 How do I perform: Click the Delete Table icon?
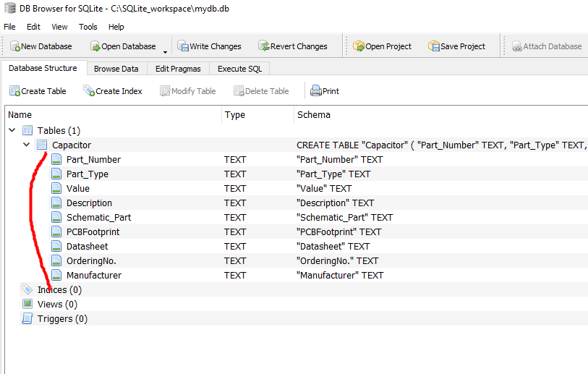[x=239, y=90]
